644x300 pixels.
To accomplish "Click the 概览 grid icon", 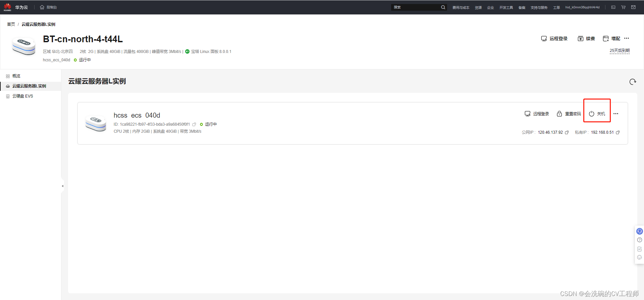I will (x=8, y=76).
